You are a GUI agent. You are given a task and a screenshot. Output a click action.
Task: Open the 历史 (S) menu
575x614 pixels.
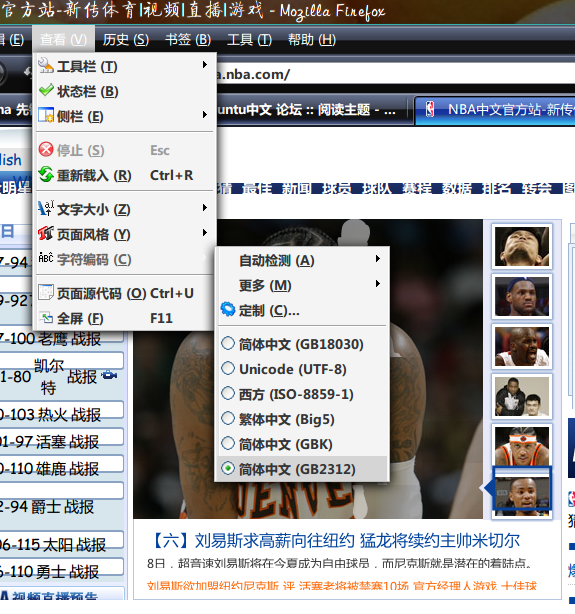[x=125, y=40]
